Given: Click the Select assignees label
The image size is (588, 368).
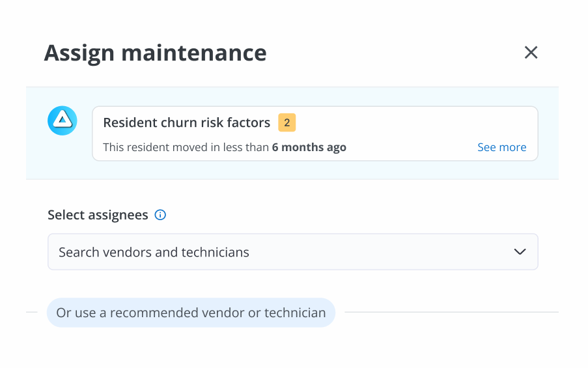Looking at the screenshot, I should [x=98, y=215].
